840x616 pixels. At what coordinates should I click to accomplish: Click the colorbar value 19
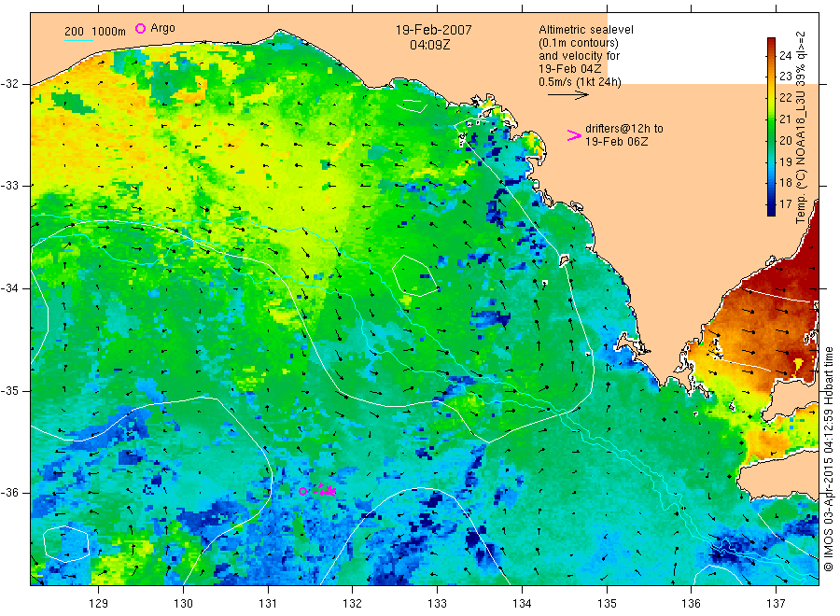click(x=785, y=161)
